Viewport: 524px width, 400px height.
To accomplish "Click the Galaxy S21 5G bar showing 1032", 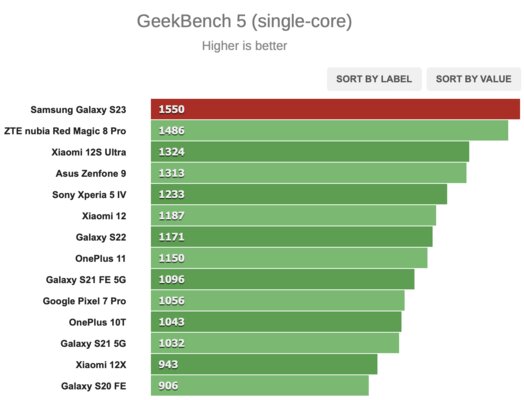I will (x=275, y=343).
